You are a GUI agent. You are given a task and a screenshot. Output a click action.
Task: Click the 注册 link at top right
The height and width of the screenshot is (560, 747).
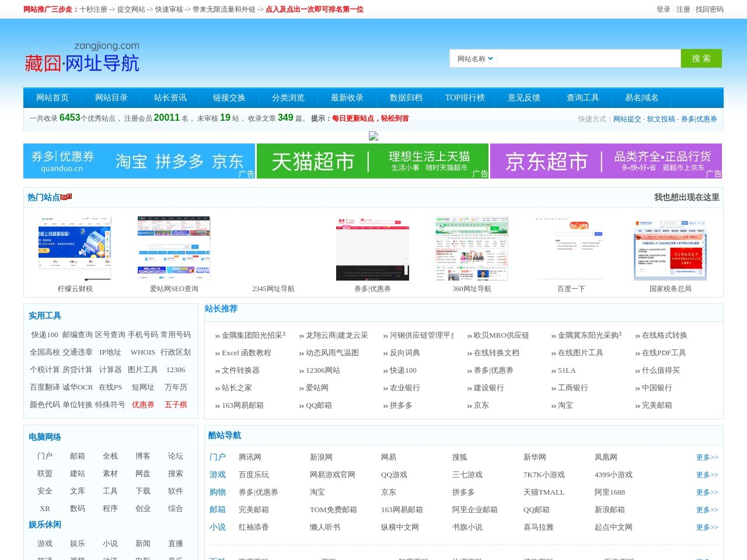point(683,9)
